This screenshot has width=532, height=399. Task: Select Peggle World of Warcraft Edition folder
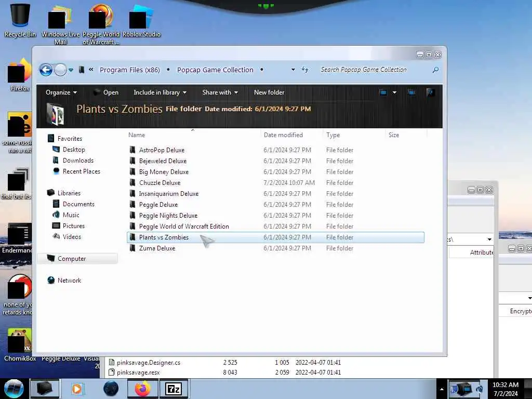coord(183,227)
